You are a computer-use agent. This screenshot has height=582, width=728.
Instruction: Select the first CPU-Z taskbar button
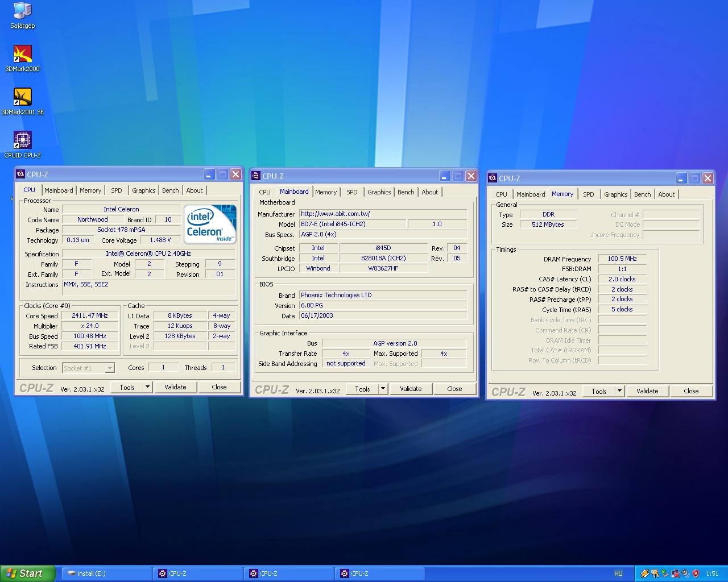tap(198, 573)
